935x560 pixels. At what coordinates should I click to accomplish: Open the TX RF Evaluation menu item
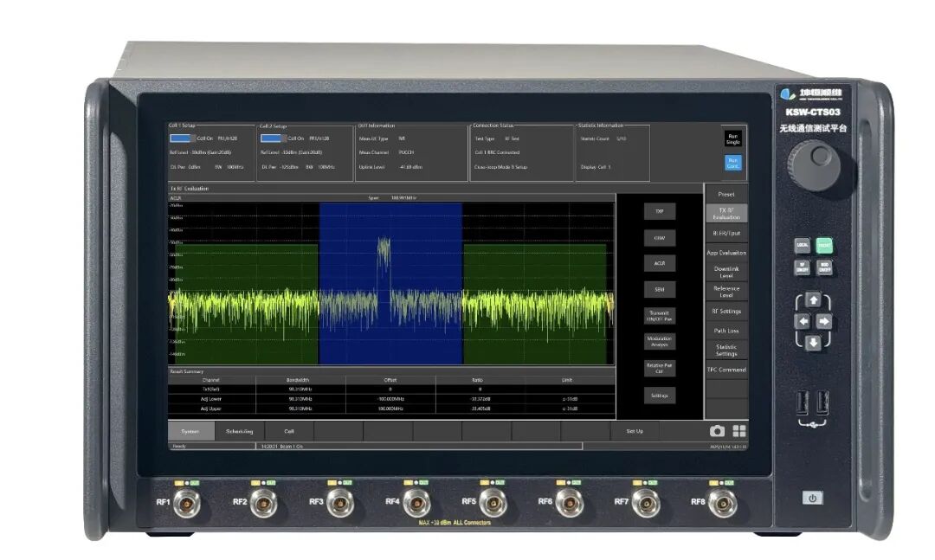pyautogui.click(x=726, y=214)
